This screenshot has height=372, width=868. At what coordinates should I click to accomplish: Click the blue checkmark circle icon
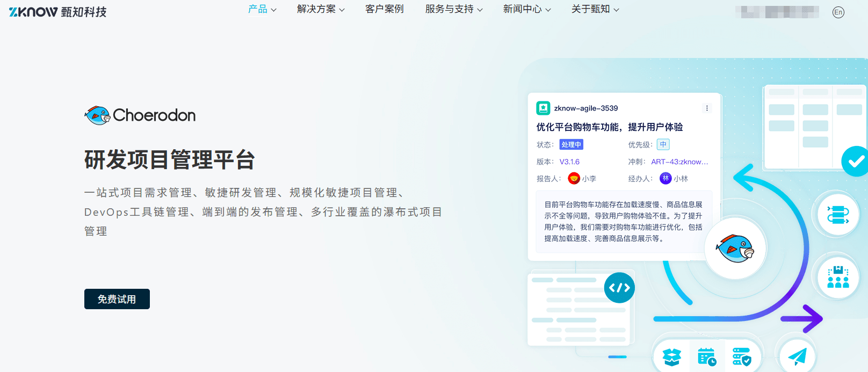point(856,161)
